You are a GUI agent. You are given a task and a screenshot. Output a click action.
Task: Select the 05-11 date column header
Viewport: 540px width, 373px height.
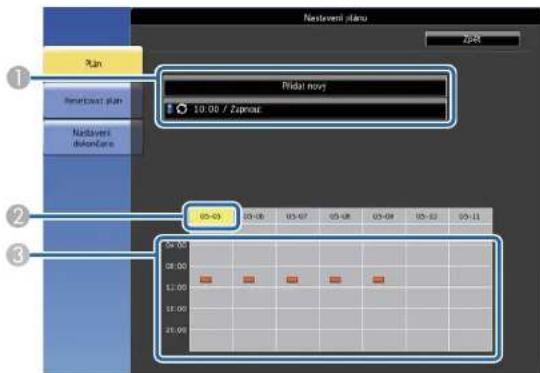click(x=469, y=217)
